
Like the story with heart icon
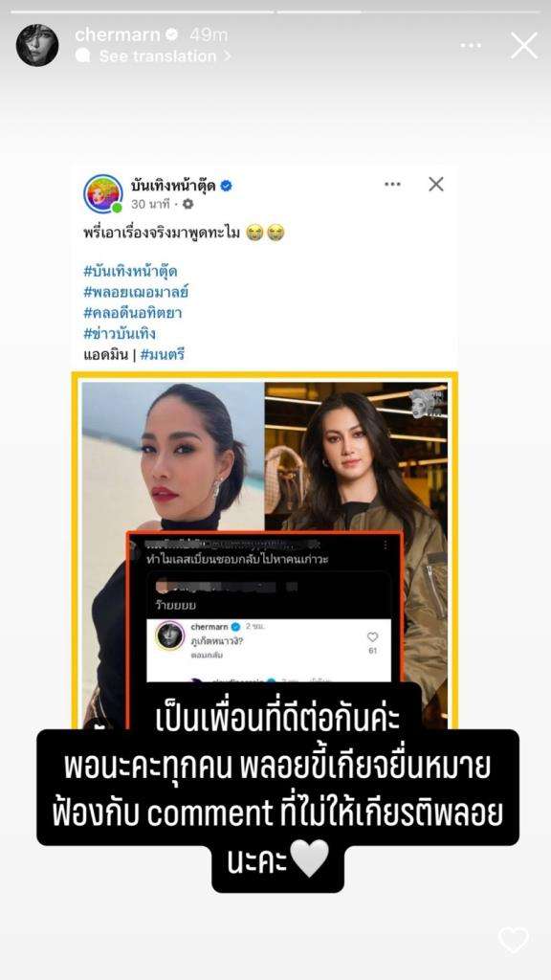coord(514,940)
